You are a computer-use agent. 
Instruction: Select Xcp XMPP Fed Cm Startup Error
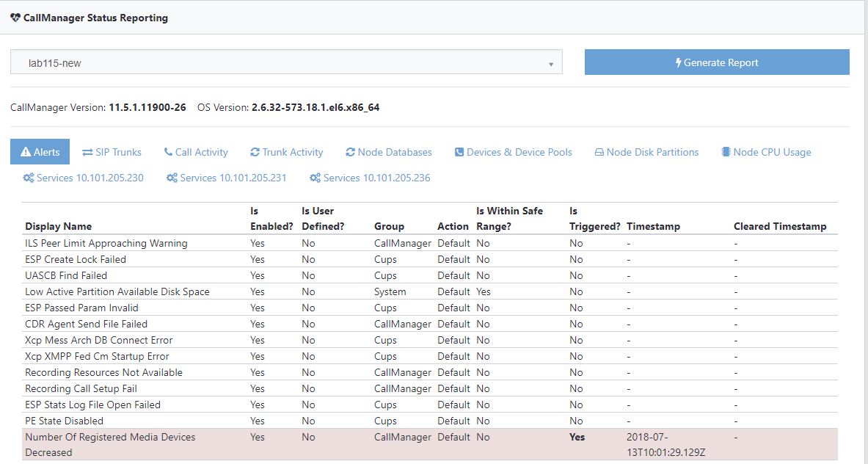[x=429, y=355]
